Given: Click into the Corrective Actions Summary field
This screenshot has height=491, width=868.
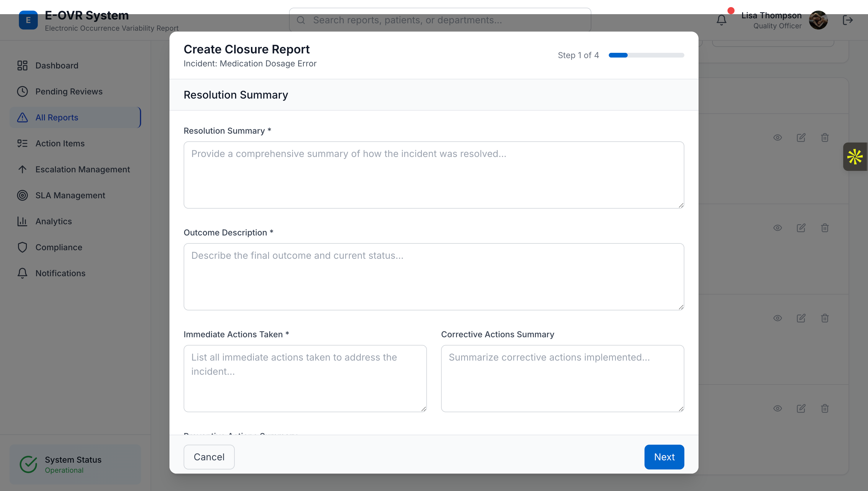Looking at the screenshot, I should click(x=562, y=378).
